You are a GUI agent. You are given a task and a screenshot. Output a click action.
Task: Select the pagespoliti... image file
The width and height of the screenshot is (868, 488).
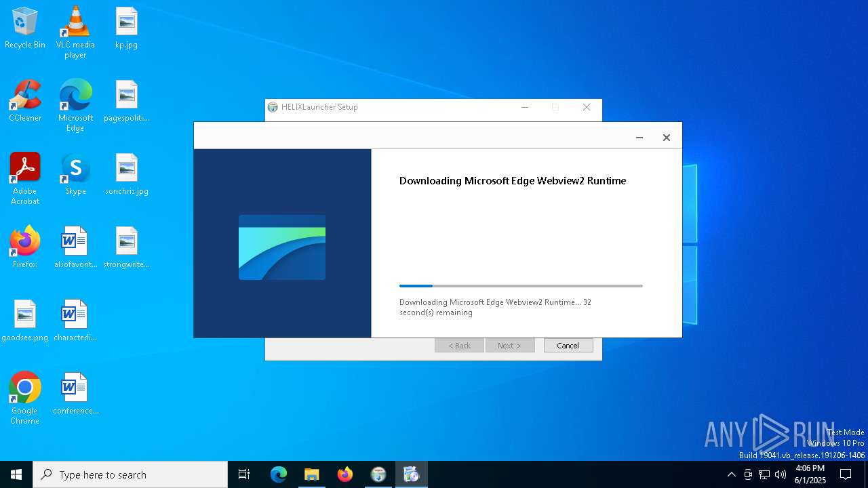[x=126, y=101]
